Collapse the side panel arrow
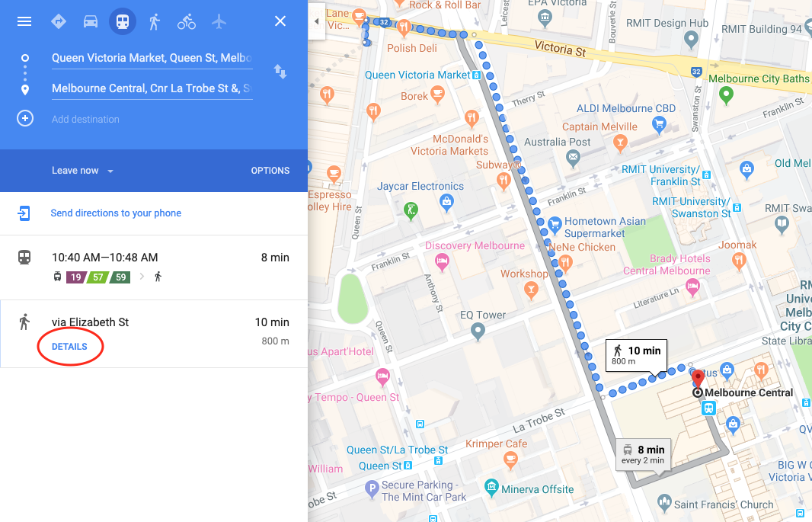 point(316,21)
